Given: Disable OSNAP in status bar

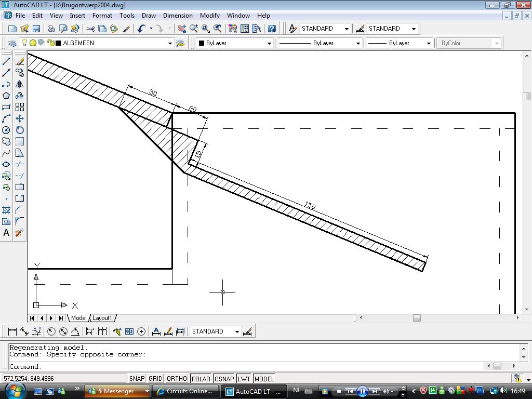Looking at the screenshot, I should coord(224,379).
